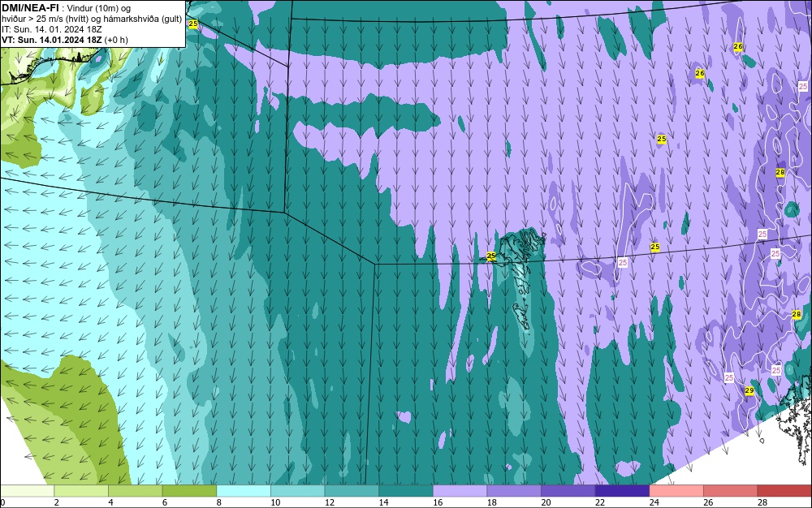Click legend scale number "0"
Screen dimensions: 812x508
click(2, 502)
